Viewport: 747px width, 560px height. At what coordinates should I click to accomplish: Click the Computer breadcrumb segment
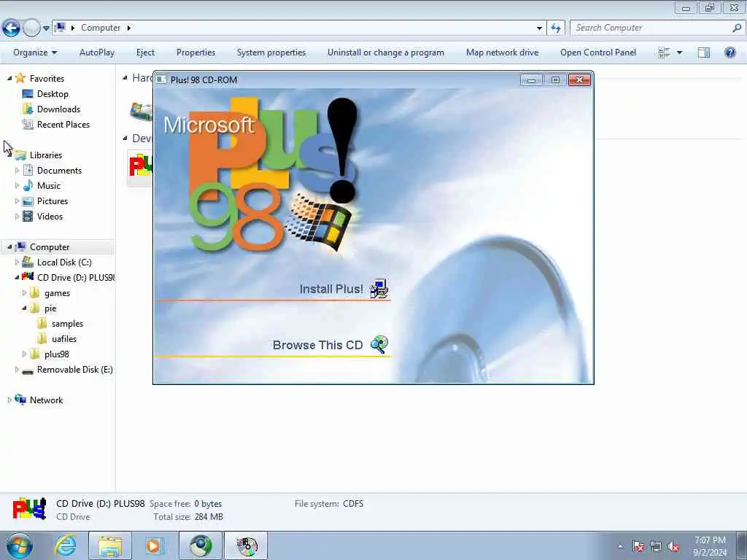coord(101,28)
